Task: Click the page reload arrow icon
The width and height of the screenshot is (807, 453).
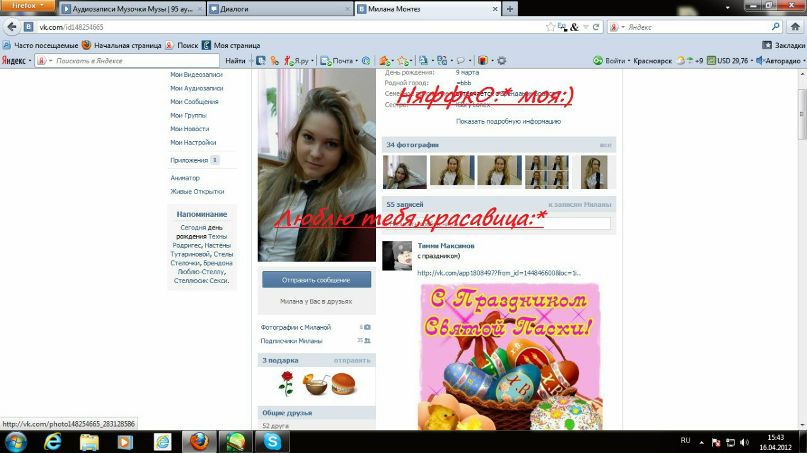Action: click(595, 27)
